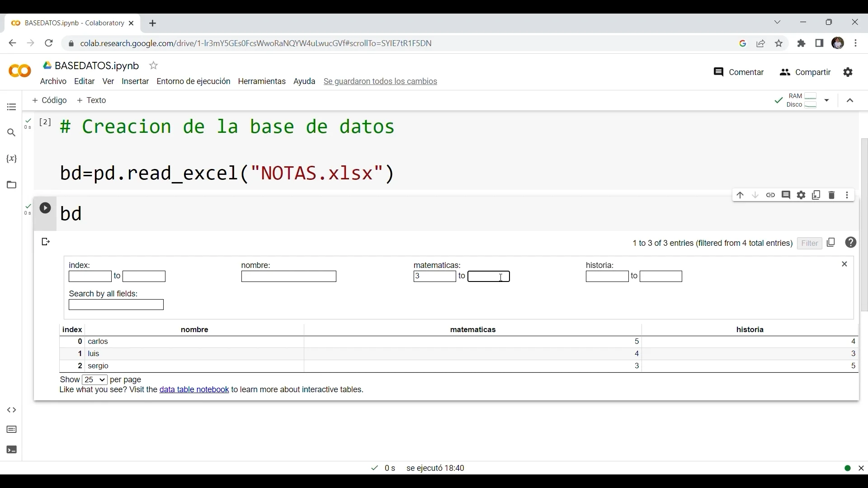868x488 pixels.
Task: Open the Entorno de ejecución menu
Action: (x=193, y=82)
